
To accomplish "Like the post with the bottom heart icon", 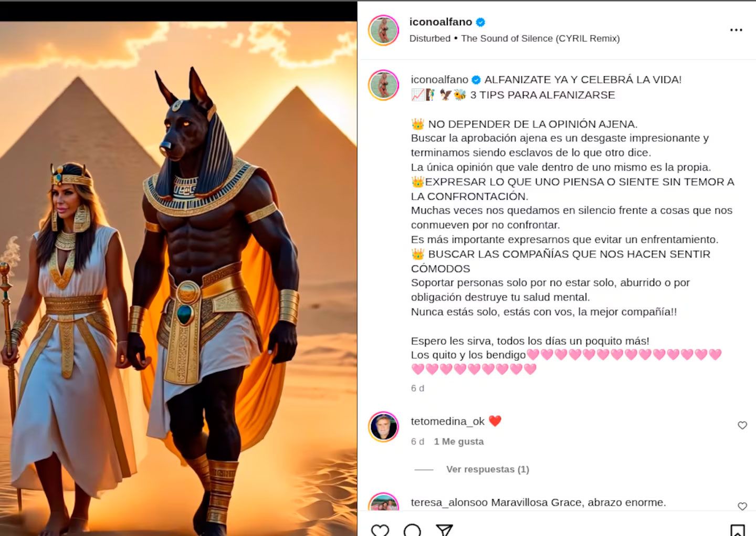I will click(x=380, y=530).
